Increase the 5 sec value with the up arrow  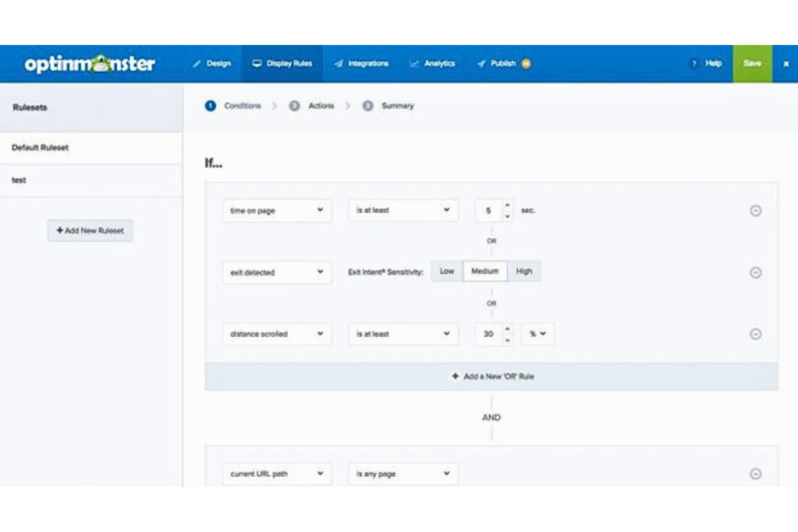tap(507, 206)
